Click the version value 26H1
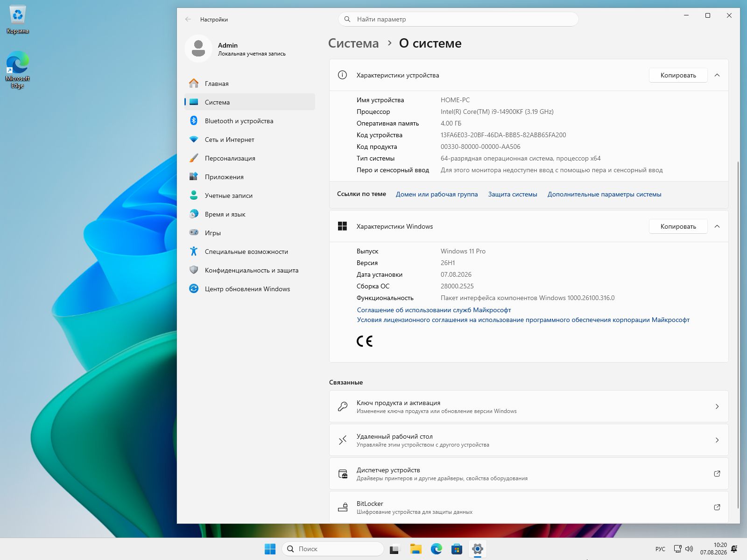 [x=448, y=263]
